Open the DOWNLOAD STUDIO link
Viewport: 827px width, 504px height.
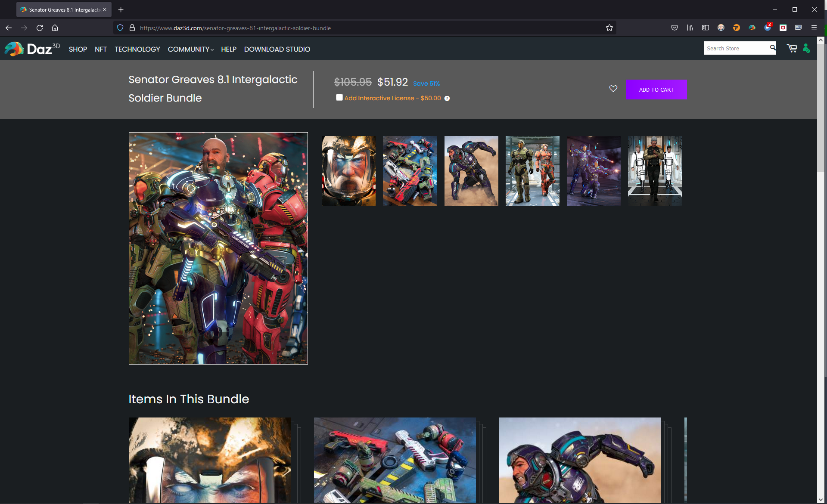coord(277,49)
